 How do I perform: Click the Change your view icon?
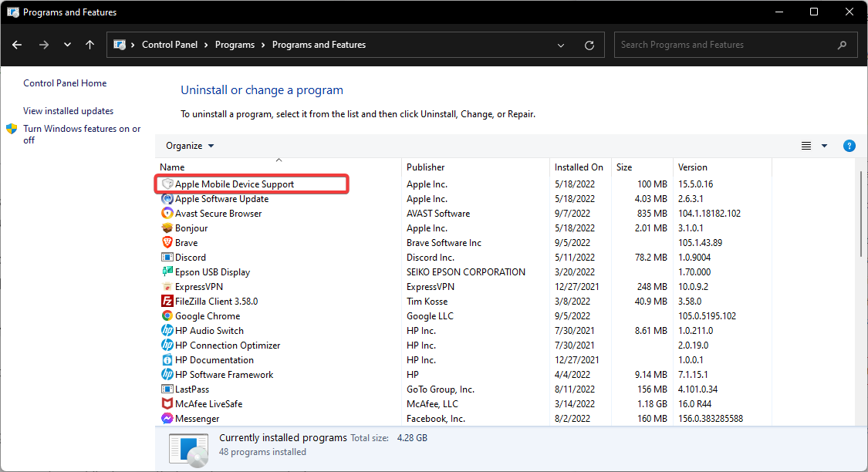tap(806, 146)
